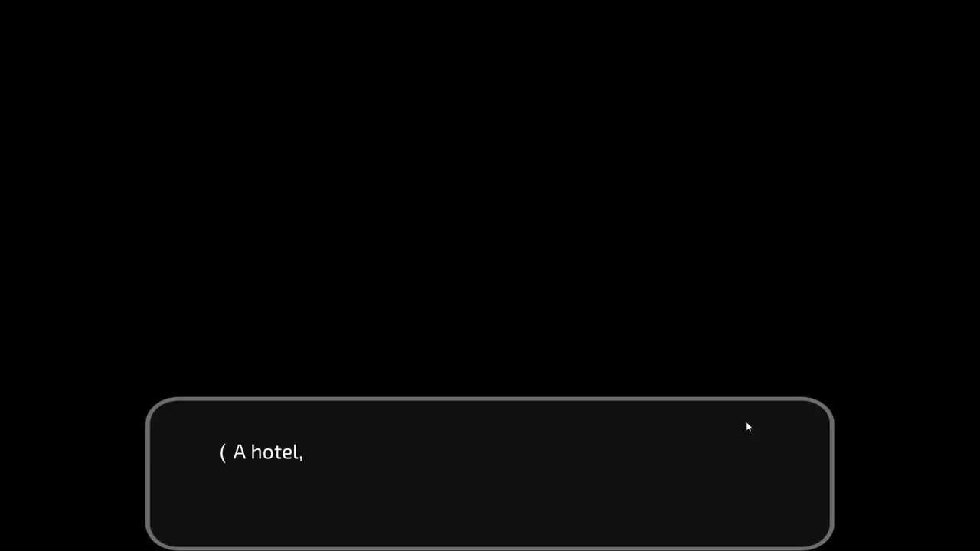Select the word "hotel," in the dialogue

pyautogui.click(x=277, y=452)
